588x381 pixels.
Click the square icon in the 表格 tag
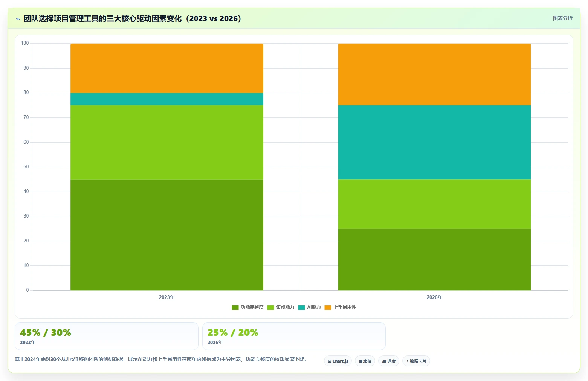coord(360,361)
